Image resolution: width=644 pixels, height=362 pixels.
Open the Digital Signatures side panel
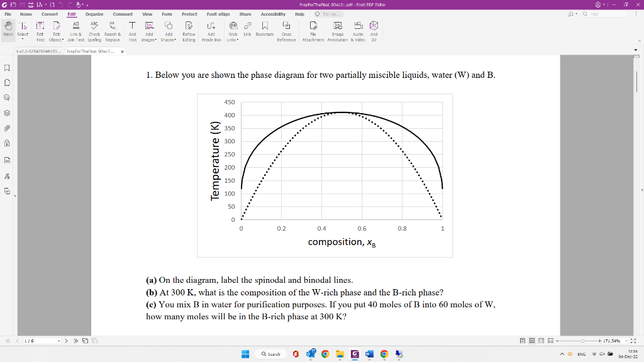[x=7, y=176]
